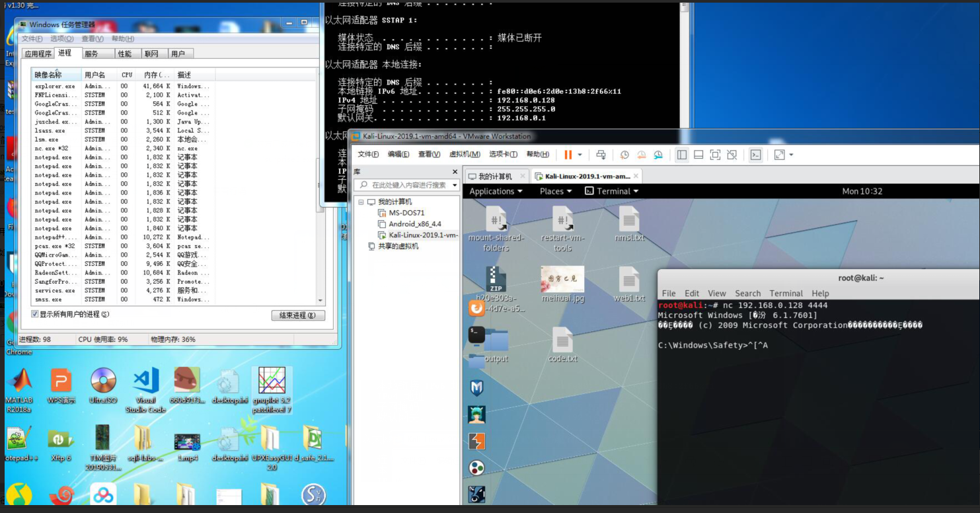Open snapshot manager icon in VMware toolbar
The image size is (980, 513).
point(658,155)
